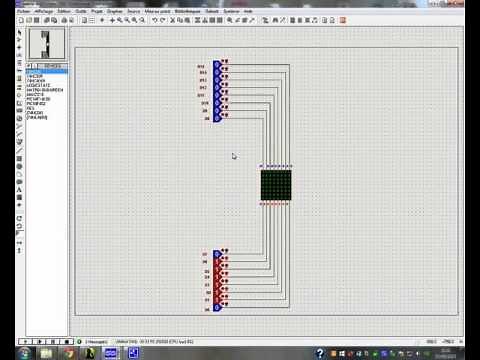Select LOGICSTATE in the devices list

click(38, 85)
